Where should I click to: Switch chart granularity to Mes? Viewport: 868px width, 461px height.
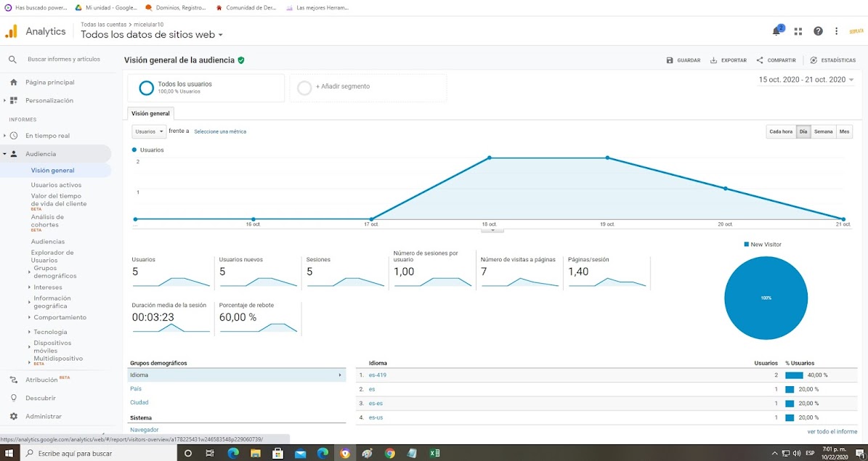coord(844,131)
